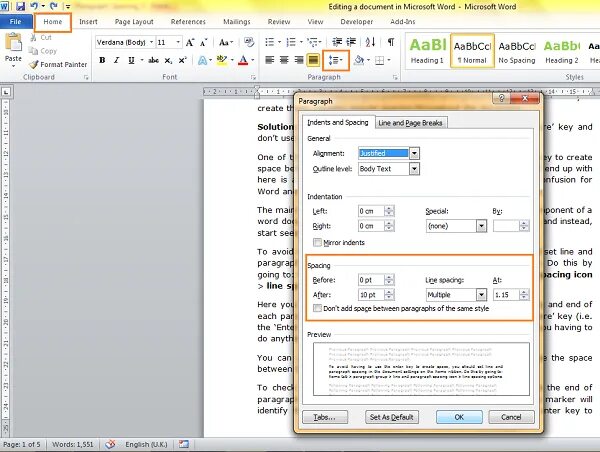
Task: Switch to the Insert ribbon tab
Action: tap(88, 22)
